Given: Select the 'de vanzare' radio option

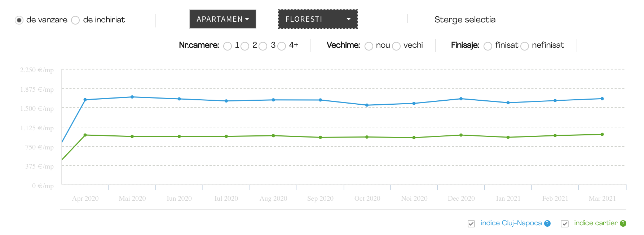Looking at the screenshot, I should [x=19, y=20].
